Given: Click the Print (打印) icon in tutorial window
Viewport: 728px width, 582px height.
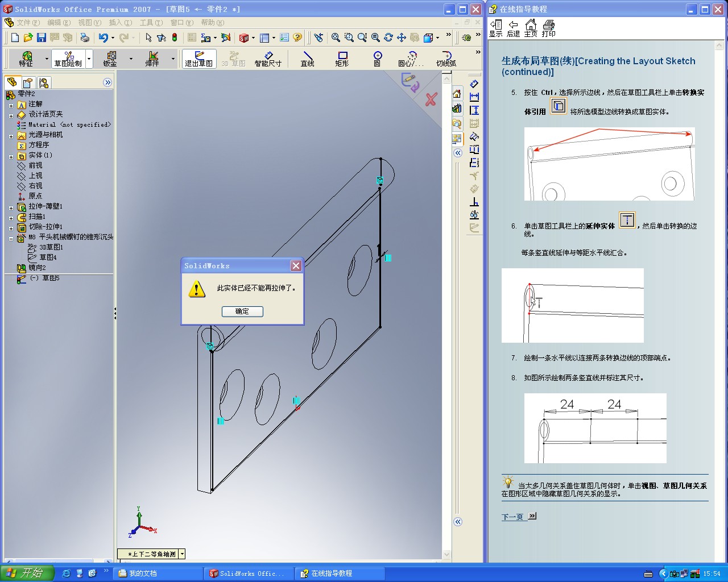Looking at the screenshot, I should pyautogui.click(x=549, y=28).
